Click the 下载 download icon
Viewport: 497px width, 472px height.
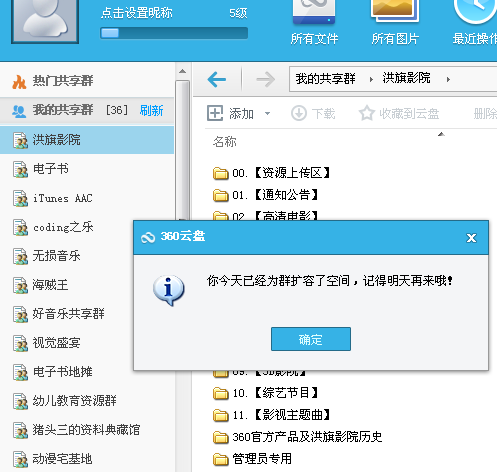coord(299,113)
